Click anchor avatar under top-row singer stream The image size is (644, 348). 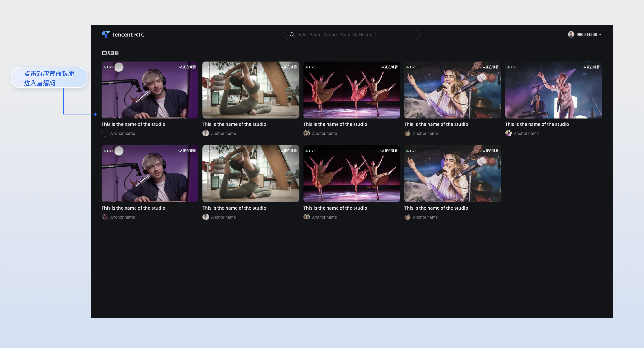(x=408, y=133)
